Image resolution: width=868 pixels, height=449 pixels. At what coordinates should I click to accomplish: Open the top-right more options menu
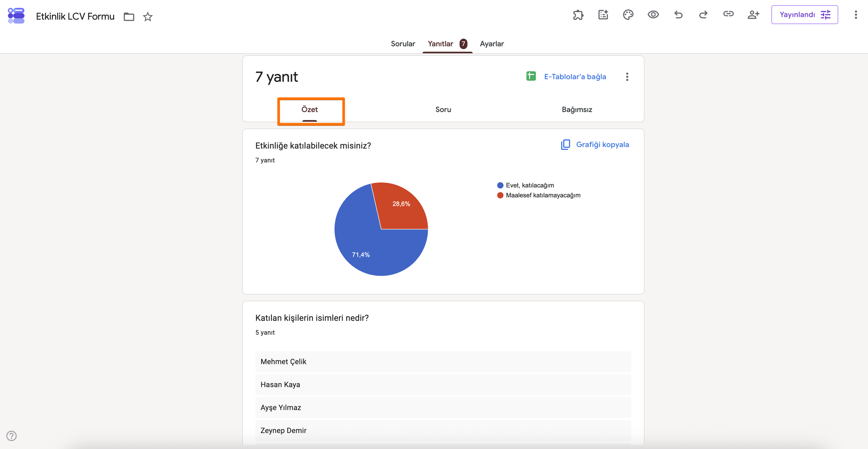(x=856, y=15)
